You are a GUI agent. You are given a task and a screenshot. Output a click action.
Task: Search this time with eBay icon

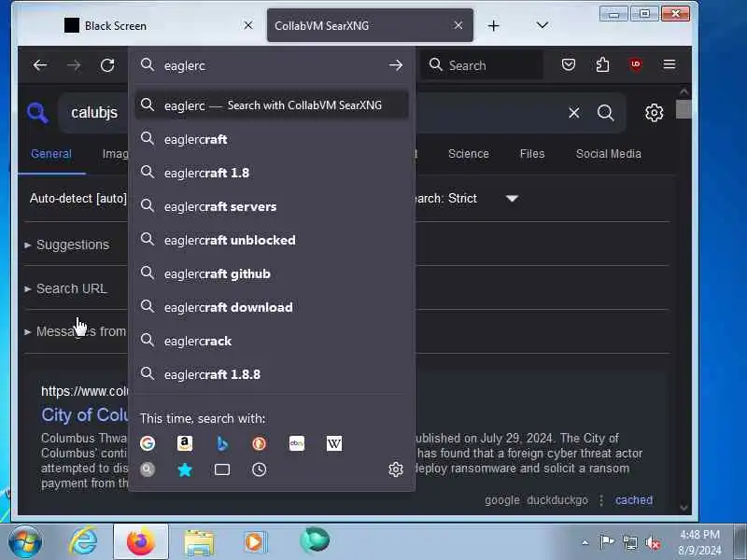point(297,443)
